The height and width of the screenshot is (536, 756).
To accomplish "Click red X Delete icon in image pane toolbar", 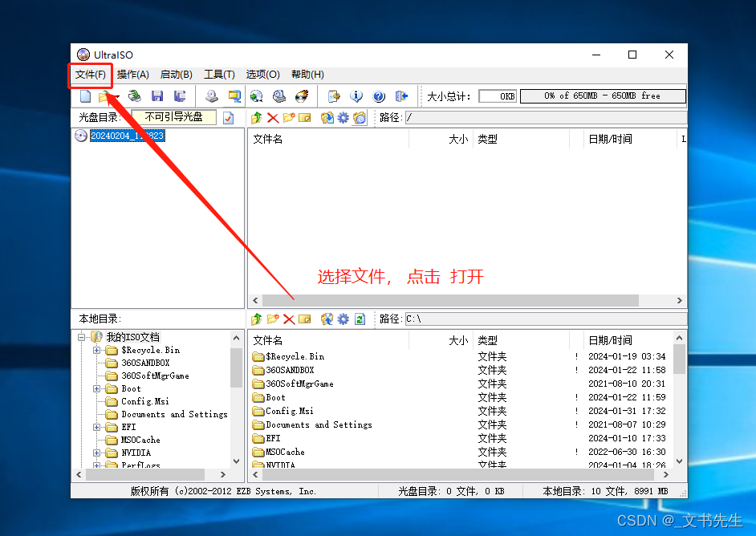I will [273, 118].
